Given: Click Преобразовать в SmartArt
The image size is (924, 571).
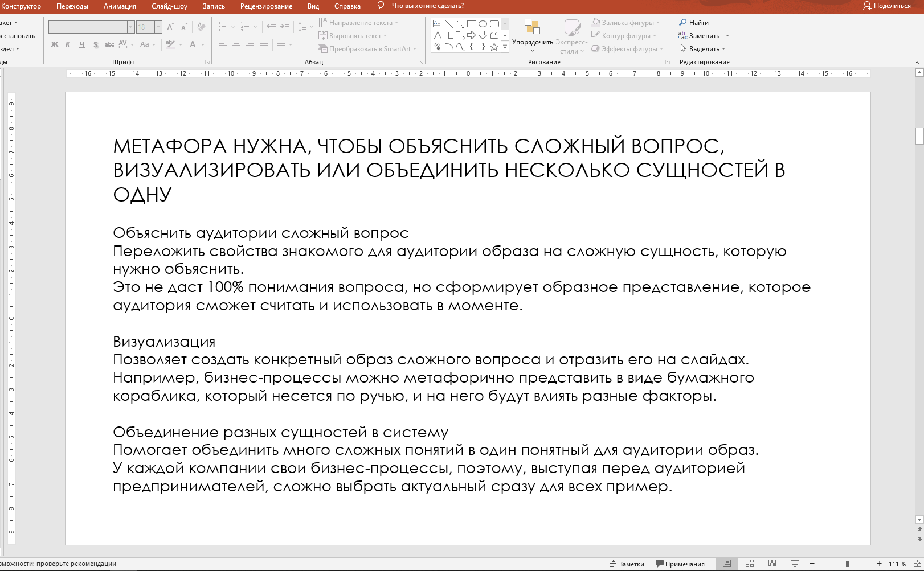Looking at the screenshot, I should click(367, 49).
